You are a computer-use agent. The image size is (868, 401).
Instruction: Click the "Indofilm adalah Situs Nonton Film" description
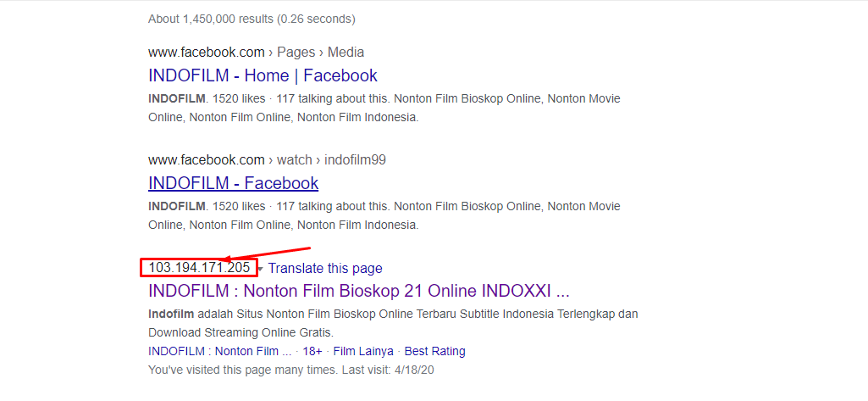tap(392, 322)
